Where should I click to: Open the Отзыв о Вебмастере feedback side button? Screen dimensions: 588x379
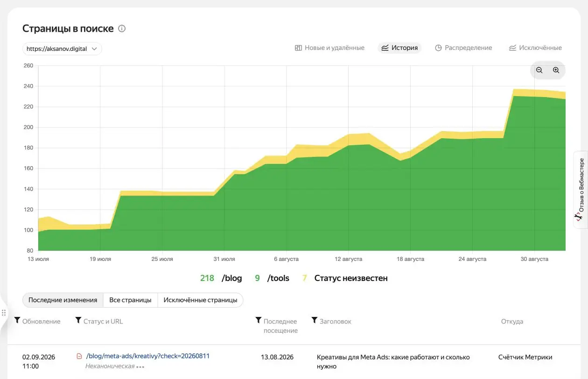click(x=581, y=189)
